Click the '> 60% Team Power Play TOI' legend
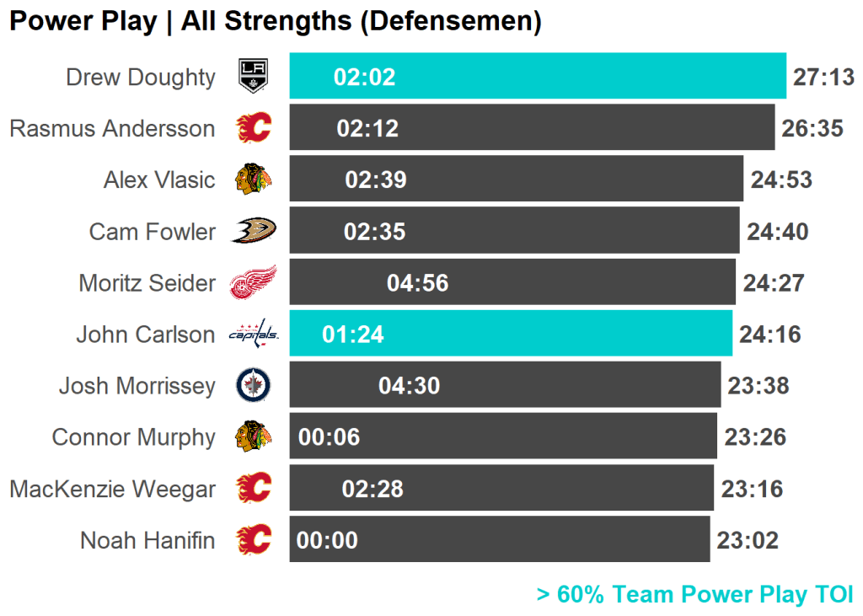 (694, 594)
